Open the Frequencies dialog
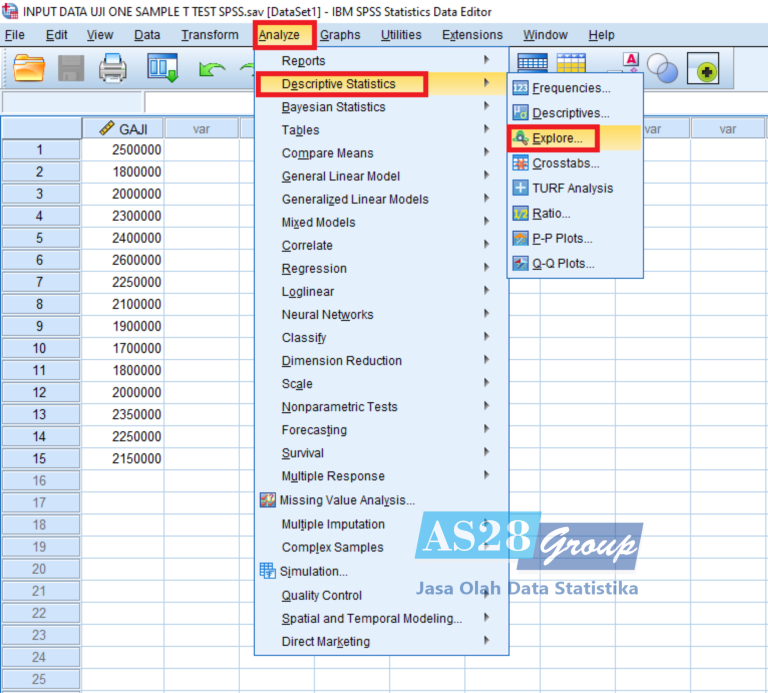 (x=570, y=88)
